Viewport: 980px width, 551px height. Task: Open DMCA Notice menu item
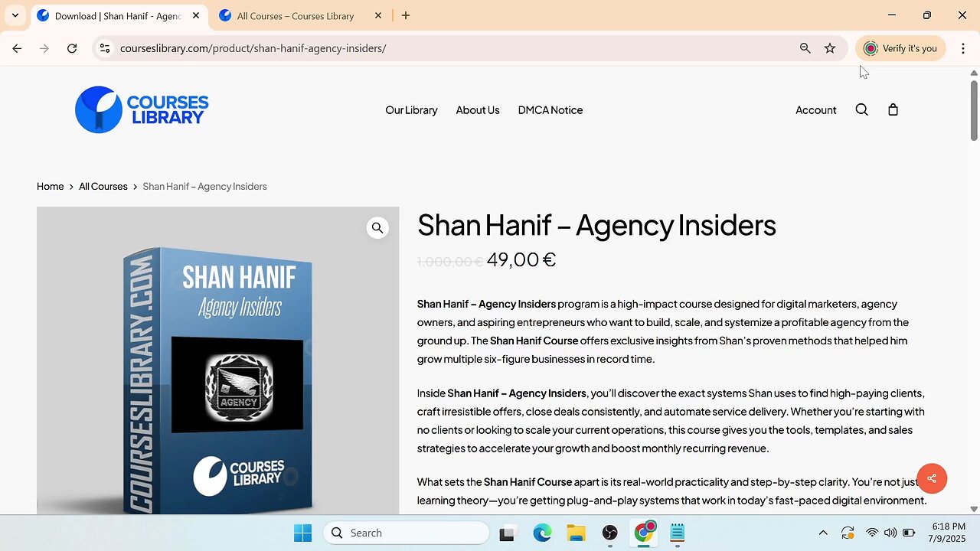(550, 110)
